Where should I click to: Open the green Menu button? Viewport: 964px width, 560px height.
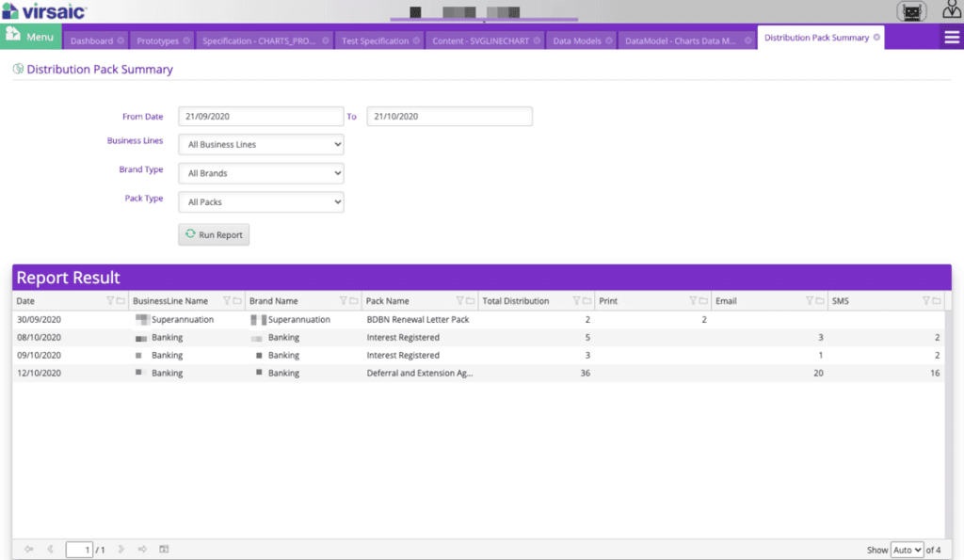tap(31, 37)
